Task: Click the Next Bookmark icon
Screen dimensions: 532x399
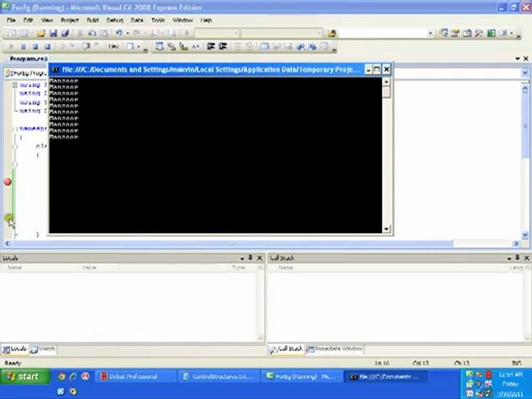Action: 288,47
